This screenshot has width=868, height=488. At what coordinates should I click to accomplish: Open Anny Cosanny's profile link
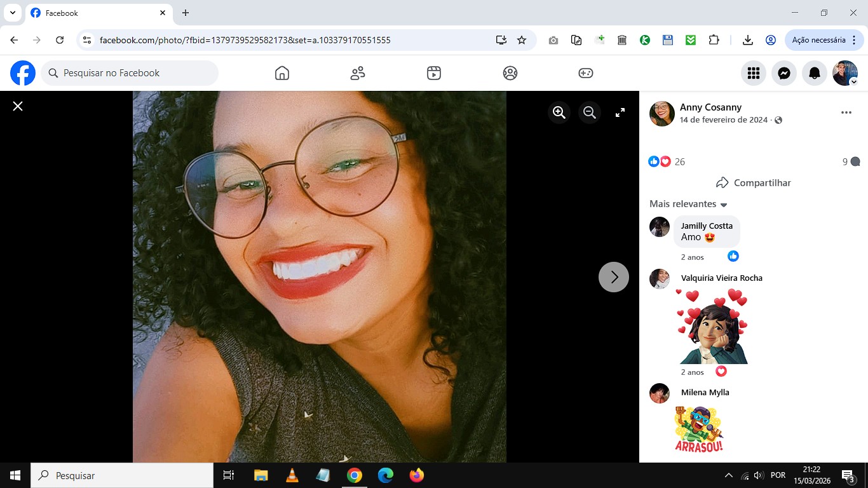click(710, 107)
